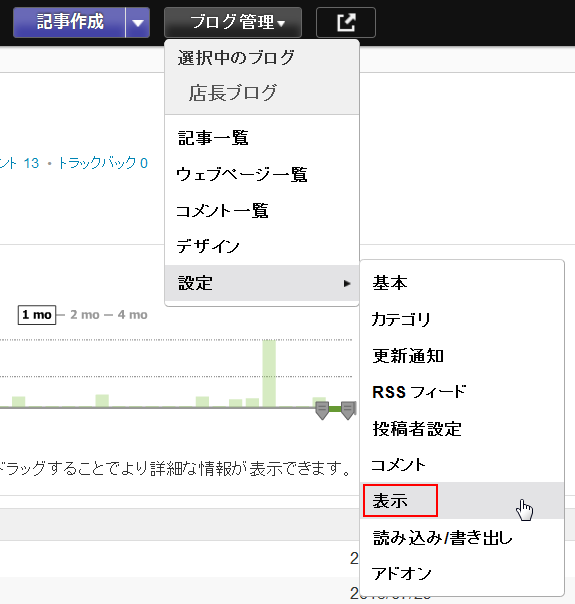Select RSS フィード in the submenu

pos(462,392)
